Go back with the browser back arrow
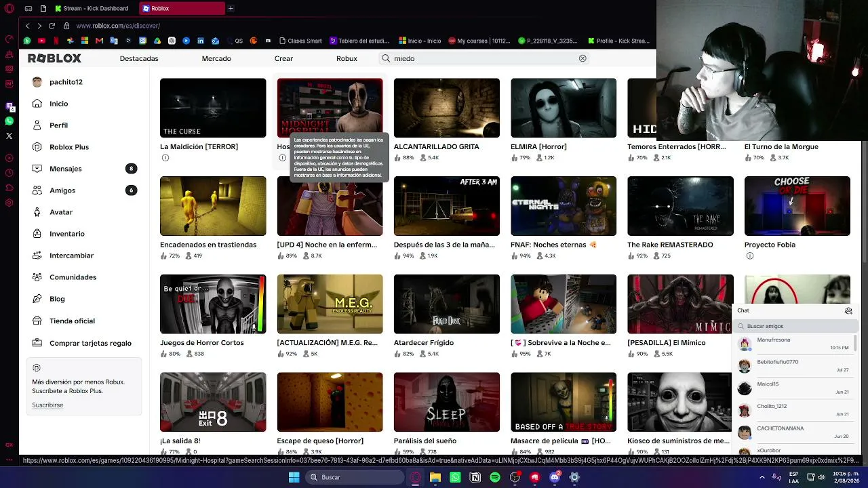This screenshot has width=868, height=488. (27, 26)
